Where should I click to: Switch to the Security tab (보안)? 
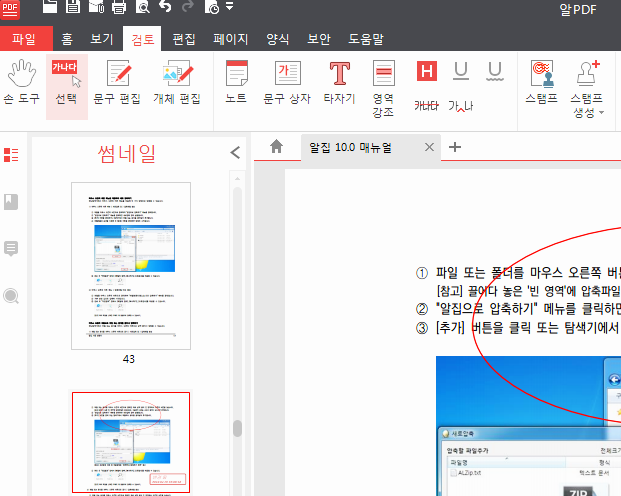tap(319, 39)
